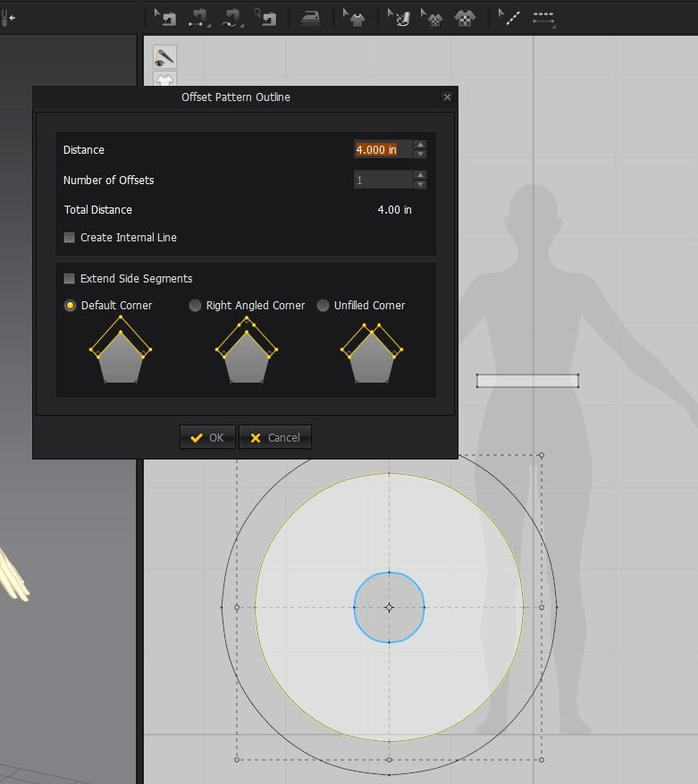Select the Segment Topstitch dashed line tool

pos(543,19)
